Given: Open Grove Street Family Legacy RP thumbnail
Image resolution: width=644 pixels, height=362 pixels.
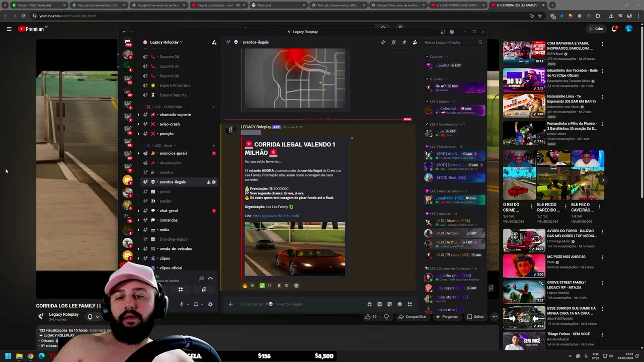Looking at the screenshot, I should point(524,292).
